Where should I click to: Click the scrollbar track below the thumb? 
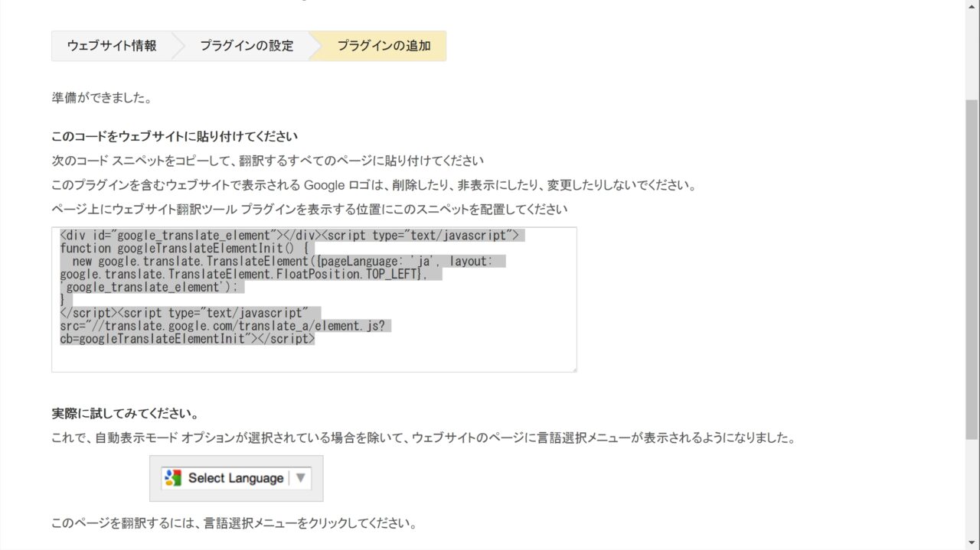pyautogui.click(x=972, y=490)
